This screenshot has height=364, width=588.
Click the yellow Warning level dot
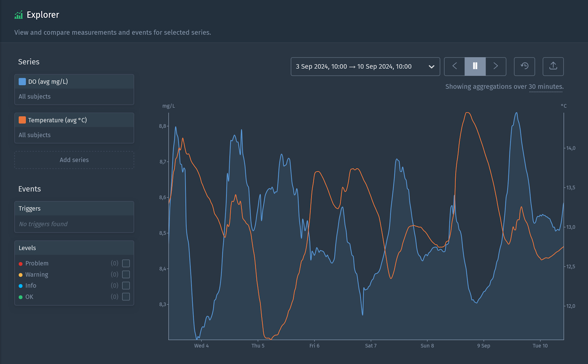[x=21, y=275]
